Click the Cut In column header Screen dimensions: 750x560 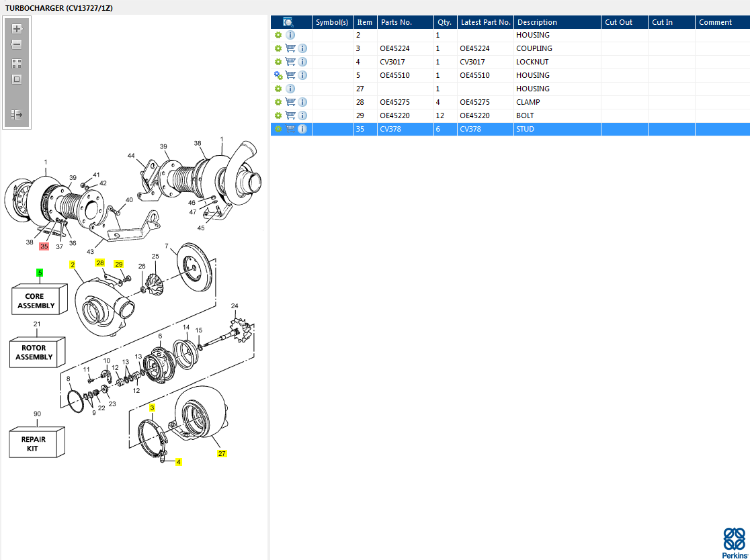tap(671, 22)
